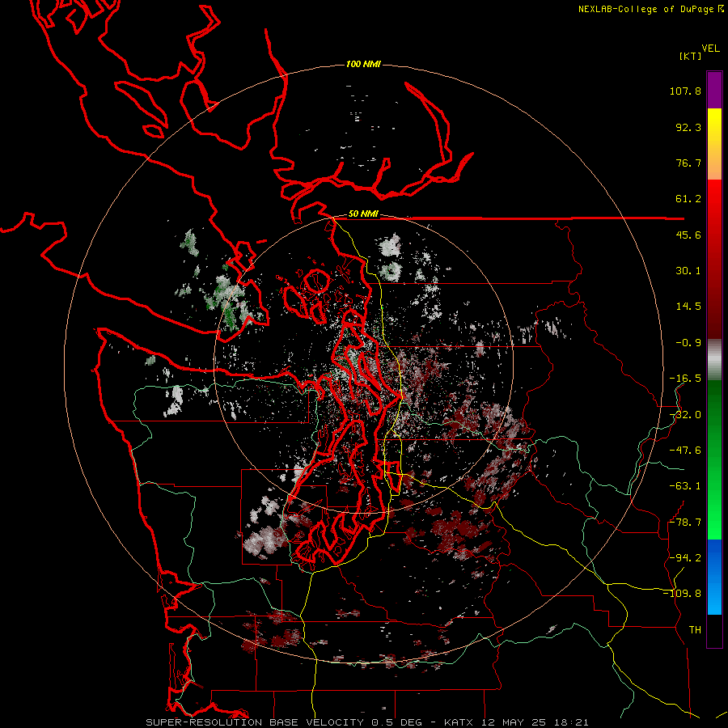The width and height of the screenshot is (728, 728).
Task: Click the 18:21 timestamp
Action: [x=574, y=722]
